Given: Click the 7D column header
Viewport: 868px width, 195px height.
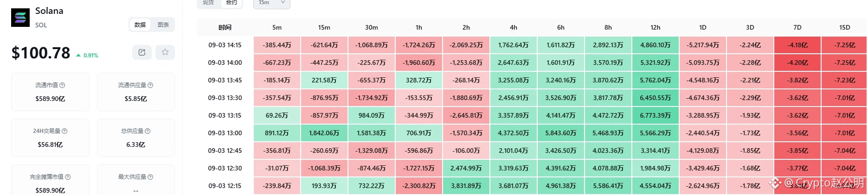Looking at the screenshot, I should pos(797,27).
